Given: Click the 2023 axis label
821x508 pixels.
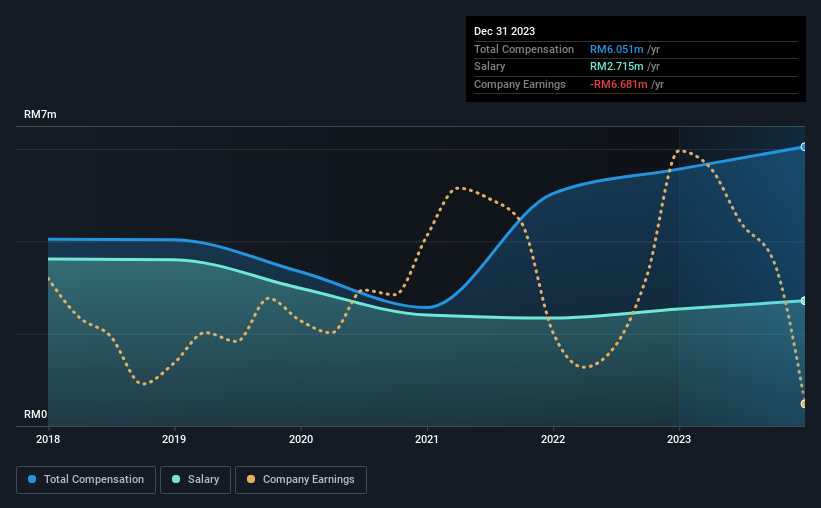Looking at the screenshot, I should [679, 439].
